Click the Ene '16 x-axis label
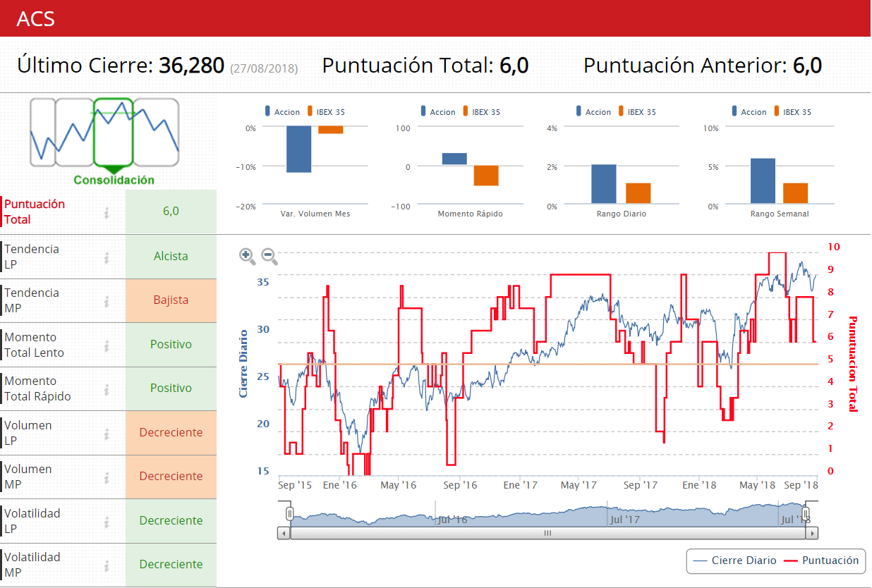The image size is (872, 588). point(339,485)
